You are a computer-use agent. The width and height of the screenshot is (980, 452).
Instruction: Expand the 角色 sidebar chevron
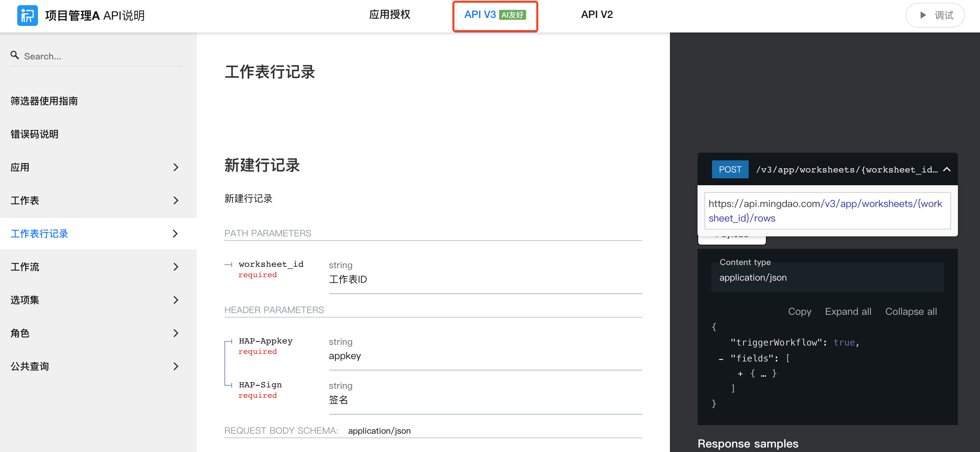[x=175, y=333]
